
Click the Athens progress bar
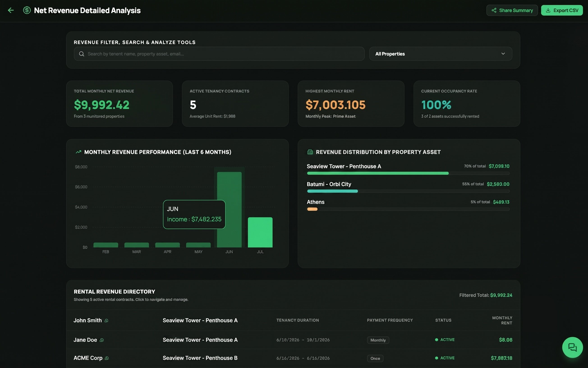pos(408,209)
